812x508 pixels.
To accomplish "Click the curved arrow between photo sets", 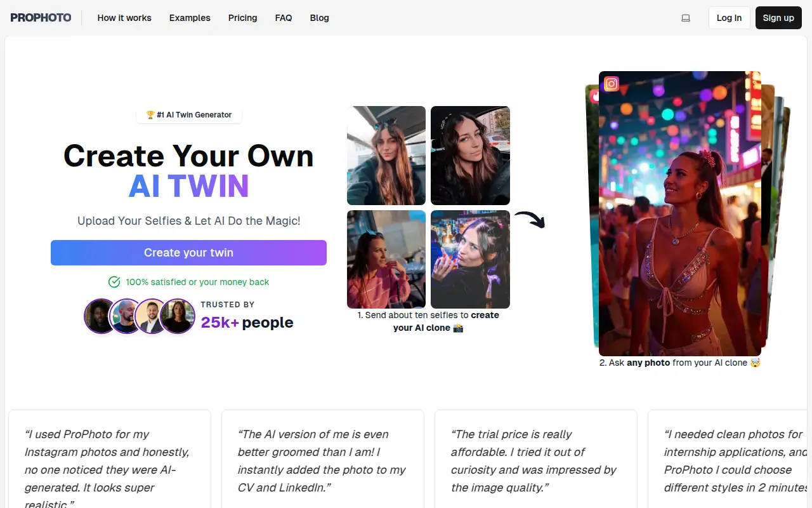I will coord(530,220).
